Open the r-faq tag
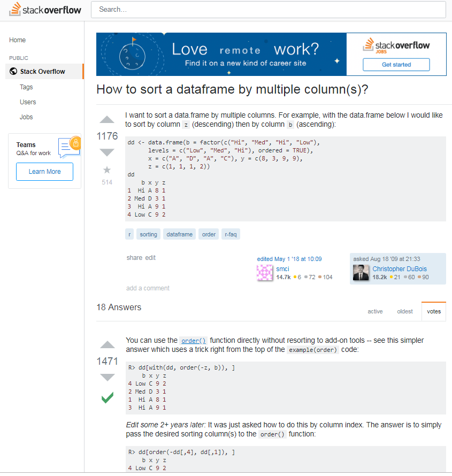The width and height of the screenshot is (452, 476). [231, 234]
